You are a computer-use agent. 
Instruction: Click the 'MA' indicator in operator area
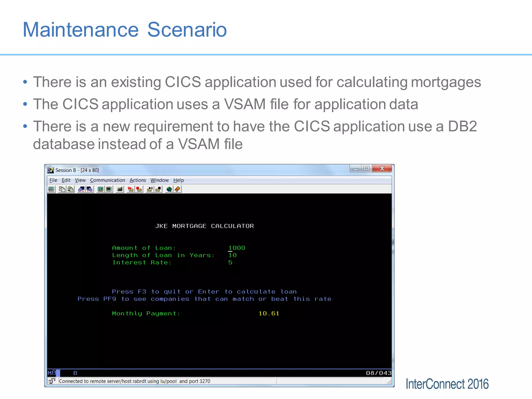pyautogui.click(x=52, y=373)
